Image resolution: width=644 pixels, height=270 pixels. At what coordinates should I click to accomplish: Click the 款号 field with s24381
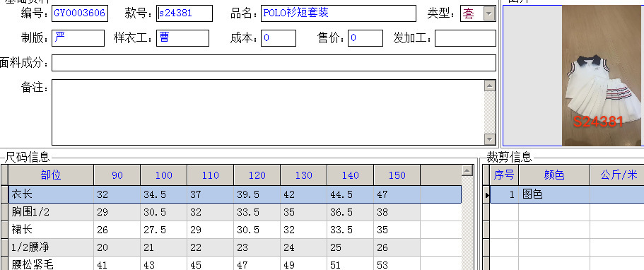tap(185, 13)
